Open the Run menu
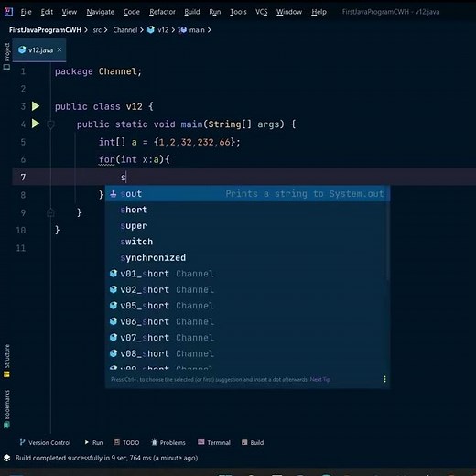This screenshot has height=476, width=476. [215, 12]
